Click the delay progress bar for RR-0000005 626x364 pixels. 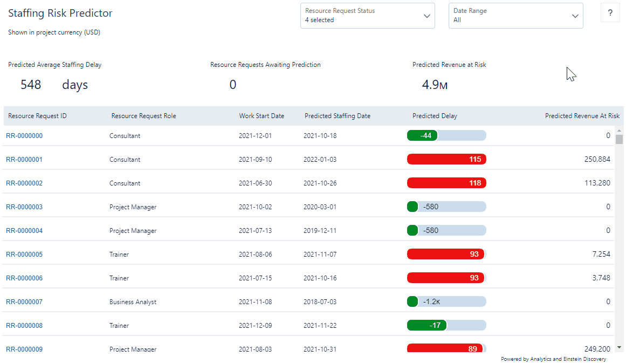tap(446, 254)
